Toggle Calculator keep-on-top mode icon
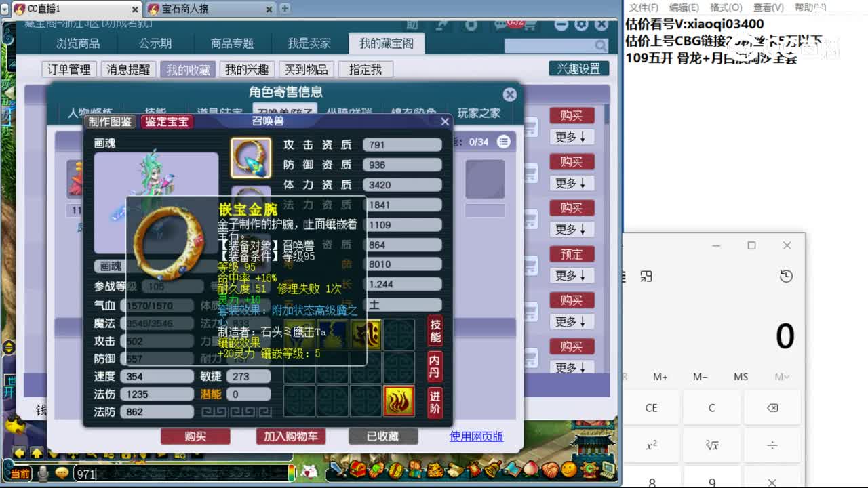Image resolution: width=868 pixels, height=488 pixels. click(646, 277)
